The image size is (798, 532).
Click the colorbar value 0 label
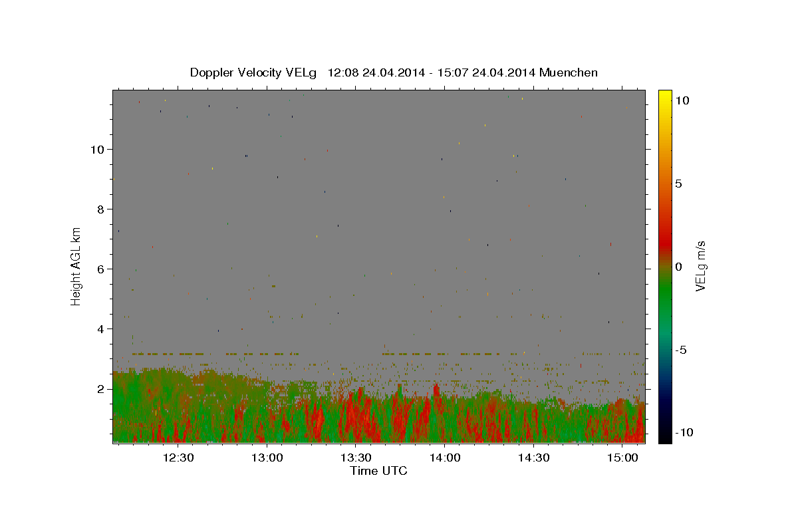(678, 267)
